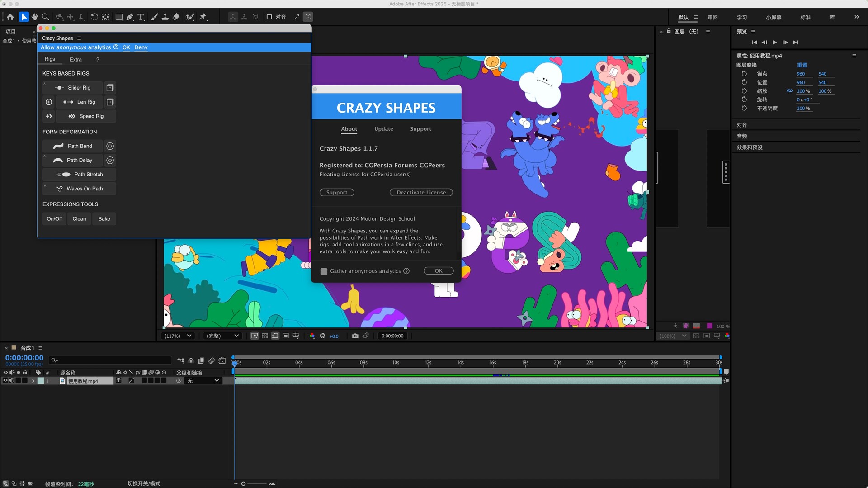Click Deny link for anonymous analytics

point(141,47)
